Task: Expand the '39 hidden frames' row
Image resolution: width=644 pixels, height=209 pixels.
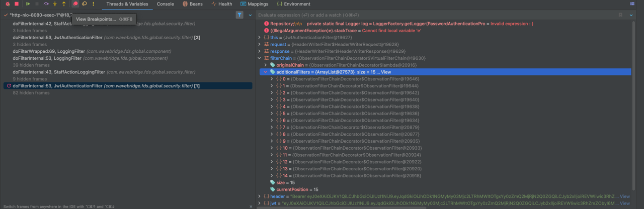Action: [31, 65]
